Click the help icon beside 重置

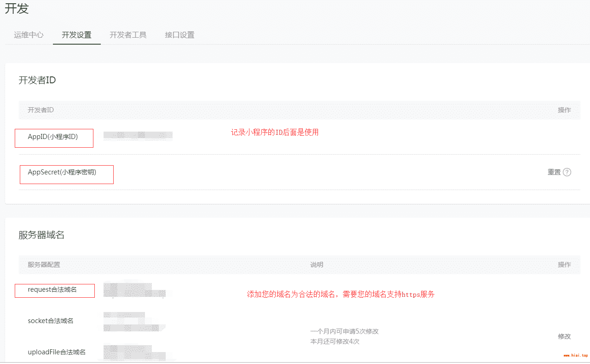(x=567, y=172)
